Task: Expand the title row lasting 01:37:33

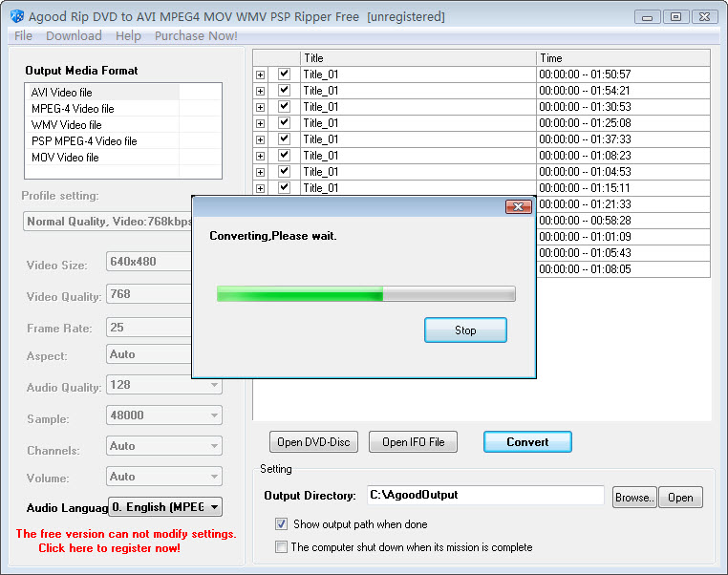Action: [261, 139]
